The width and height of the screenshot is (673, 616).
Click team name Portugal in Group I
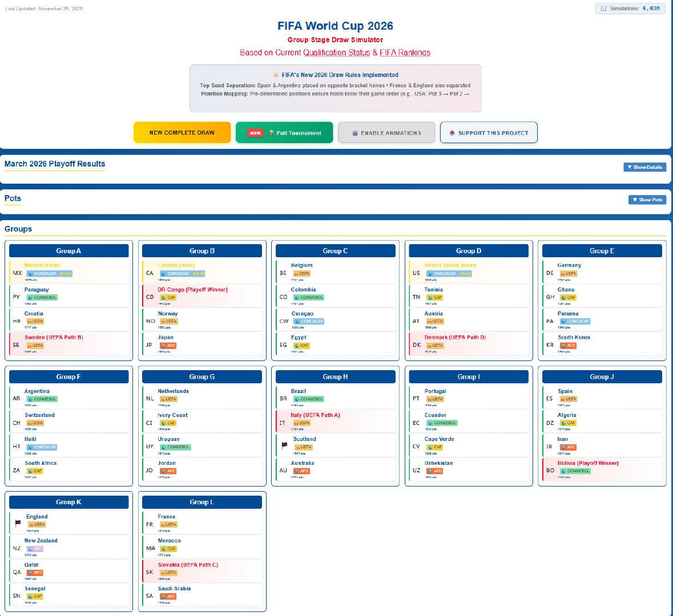click(435, 391)
